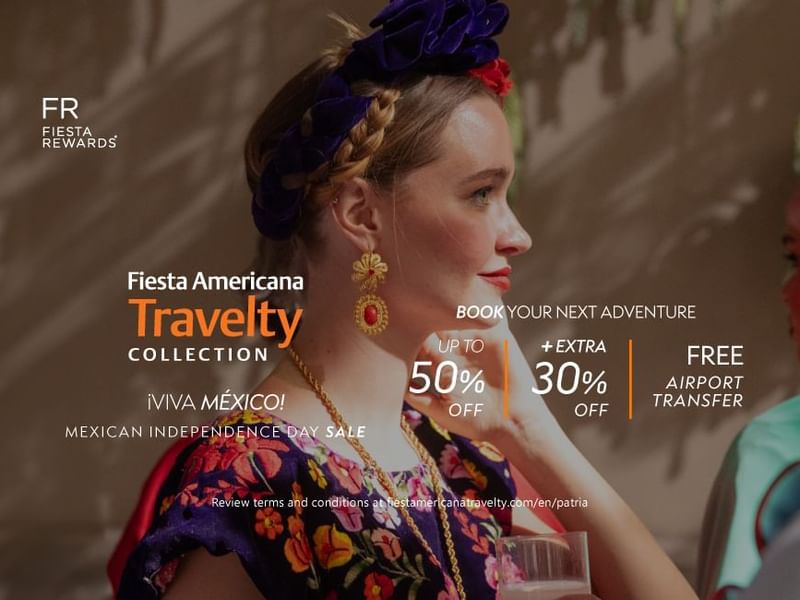Click the ¡VIVA MÉXICO! slogan
The image size is (800, 600).
(215, 403)
